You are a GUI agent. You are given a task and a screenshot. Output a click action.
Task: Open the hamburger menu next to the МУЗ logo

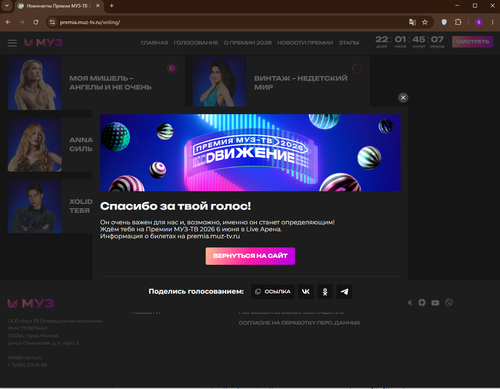point(12,43)
